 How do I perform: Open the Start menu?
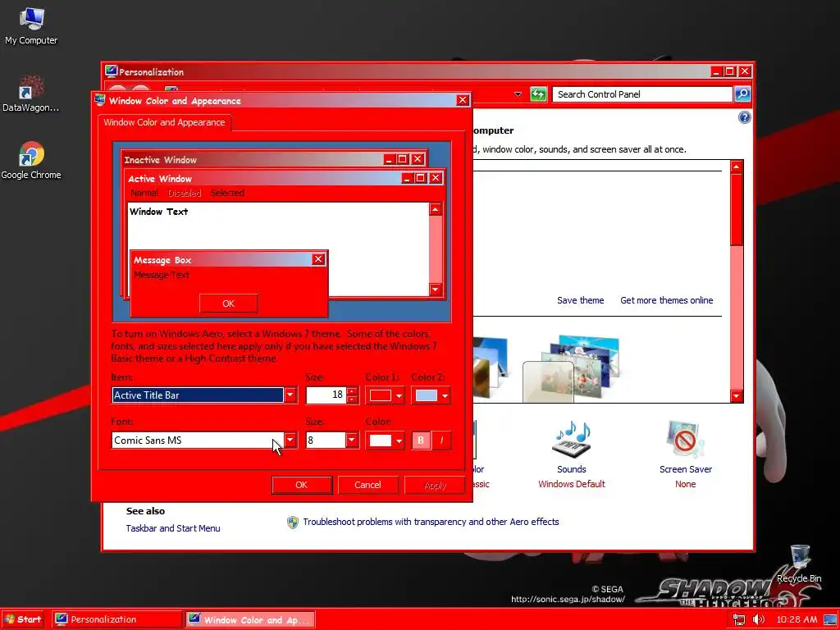[x=24, y=619]
